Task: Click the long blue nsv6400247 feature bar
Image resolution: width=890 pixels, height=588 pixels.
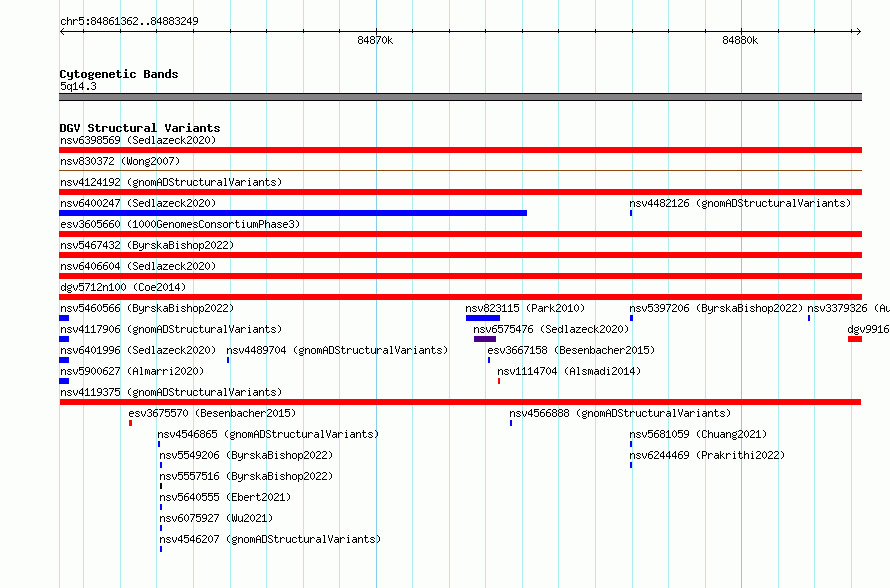Action: coord(293,213)
